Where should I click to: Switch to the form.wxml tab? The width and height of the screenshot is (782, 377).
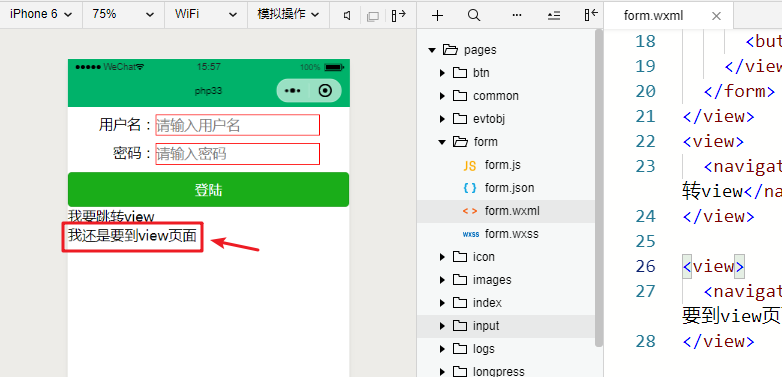click(653, 16)
